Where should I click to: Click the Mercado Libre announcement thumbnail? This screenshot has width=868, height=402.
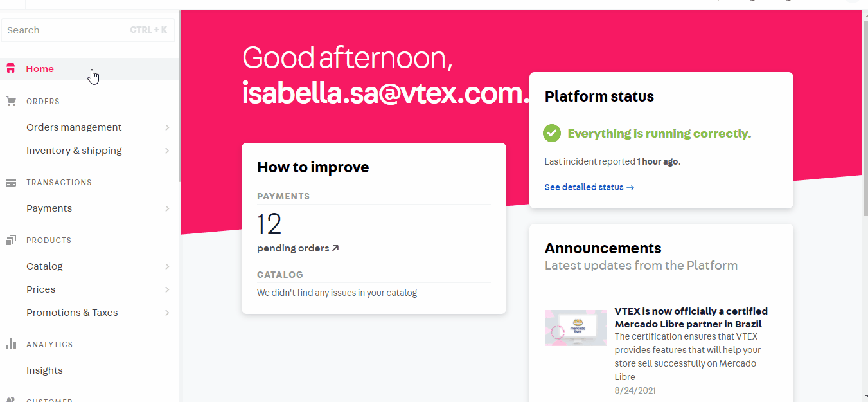576,328
